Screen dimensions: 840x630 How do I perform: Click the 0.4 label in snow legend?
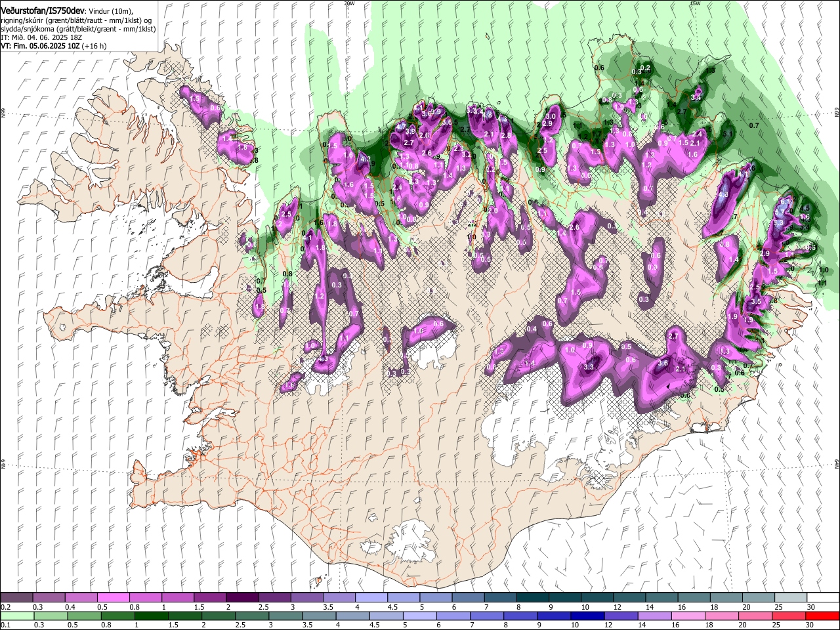click(70, 607)
